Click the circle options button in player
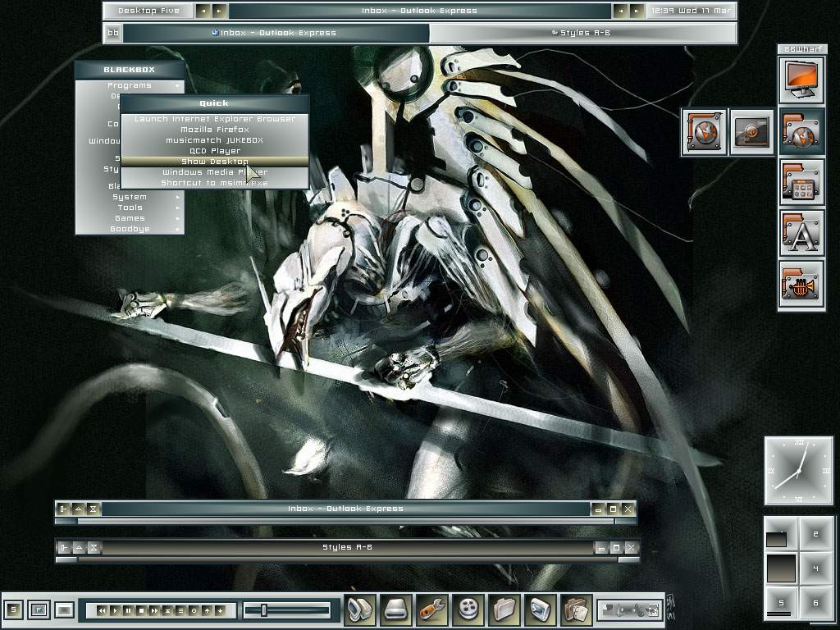The width and height of the screenshot is (840, 630). 194,610
